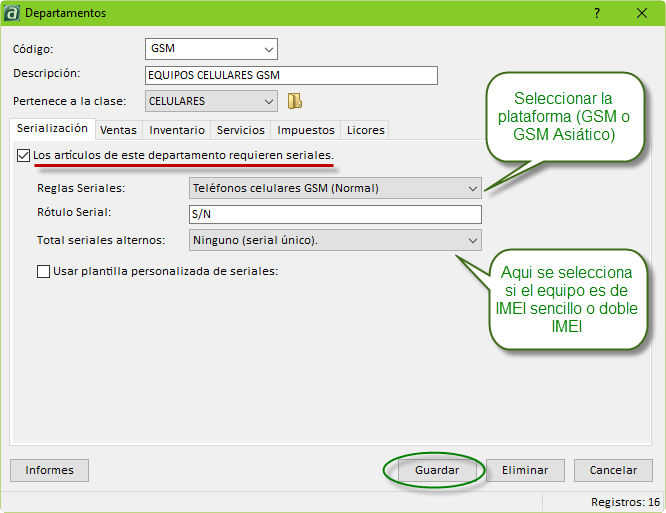Image resolution: width=666 pixels, height=513 pixels.
Task: Open the Licores tab
Action: 365,130
